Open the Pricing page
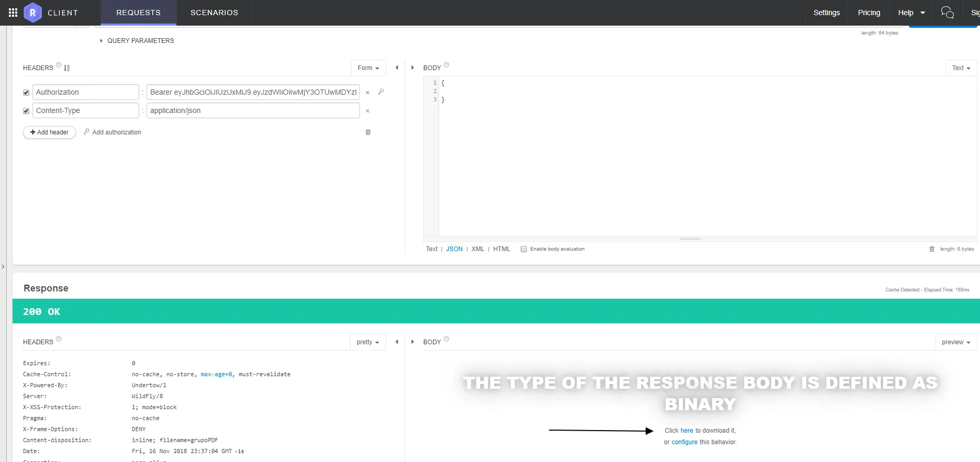This screenshot has width=980, height=462. coord(869,13)
